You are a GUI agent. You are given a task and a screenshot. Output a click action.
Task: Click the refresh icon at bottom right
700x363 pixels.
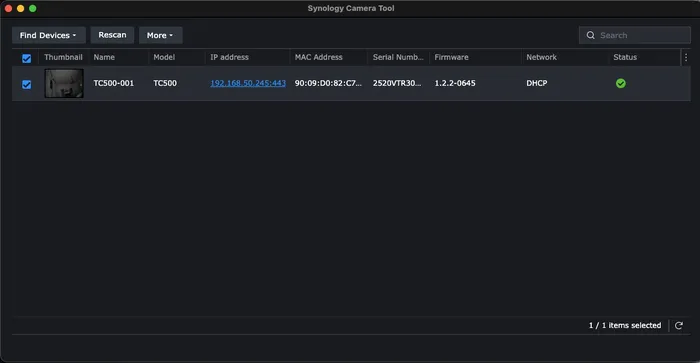tap(679, 325)
